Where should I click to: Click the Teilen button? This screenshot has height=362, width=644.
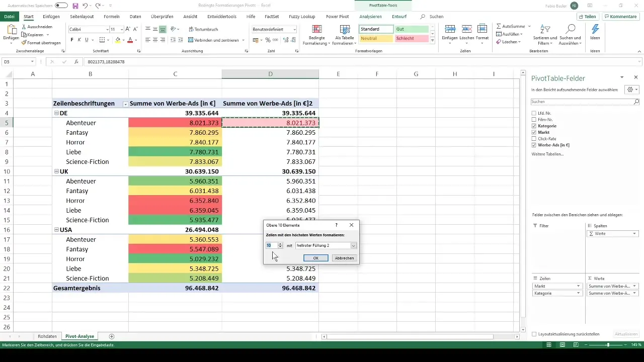click(587, 17)
